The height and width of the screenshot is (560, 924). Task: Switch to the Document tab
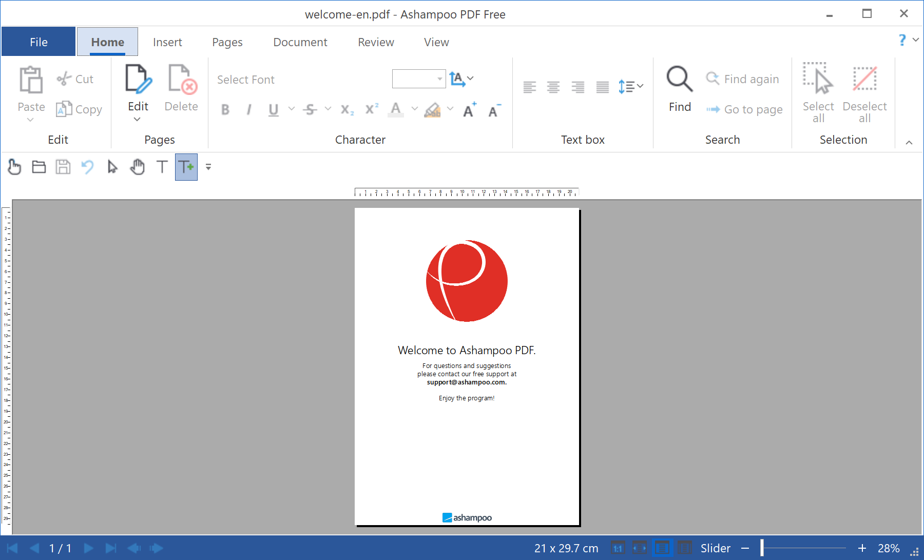pyautogui.click(x=300, y=42)
